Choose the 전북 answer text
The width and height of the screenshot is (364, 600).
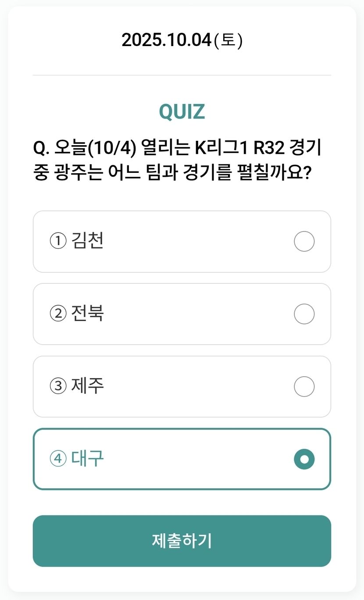pyautogui.click(x=87, y=314)
